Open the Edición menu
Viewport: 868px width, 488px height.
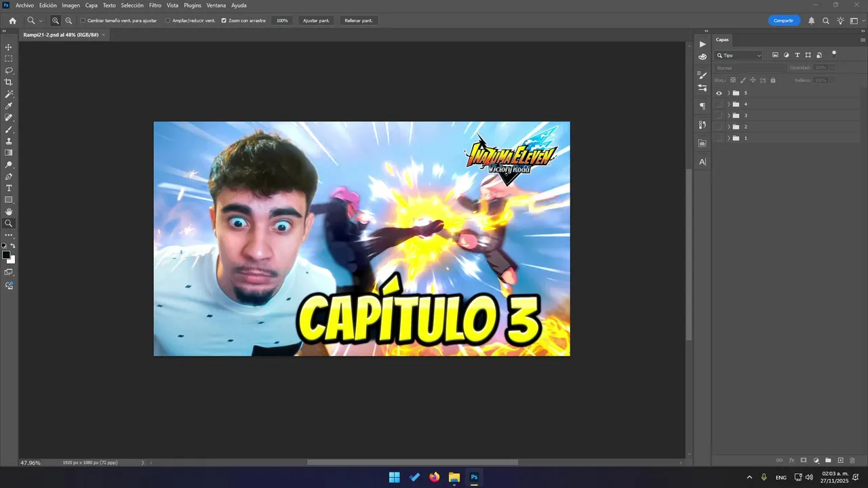[x=48, y=5]
